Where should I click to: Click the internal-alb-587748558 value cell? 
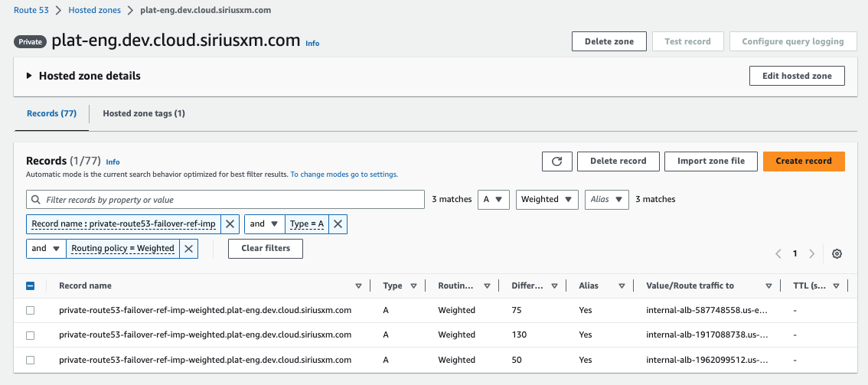(x=707, y=310)
